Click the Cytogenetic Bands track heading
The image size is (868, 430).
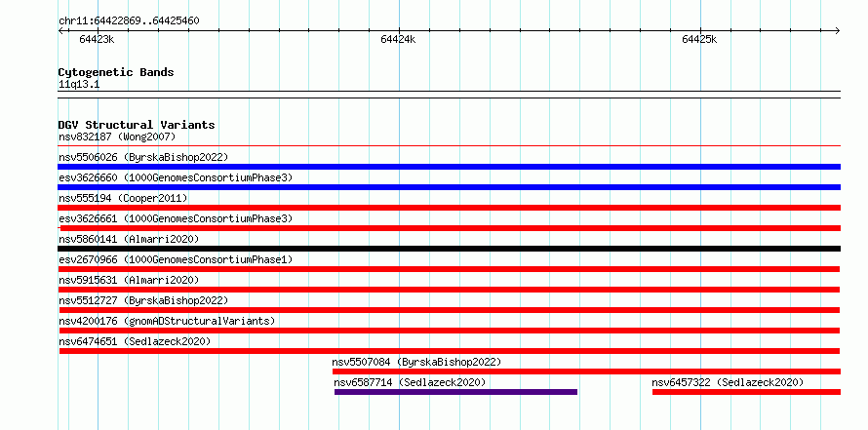[x=116, y=72]
